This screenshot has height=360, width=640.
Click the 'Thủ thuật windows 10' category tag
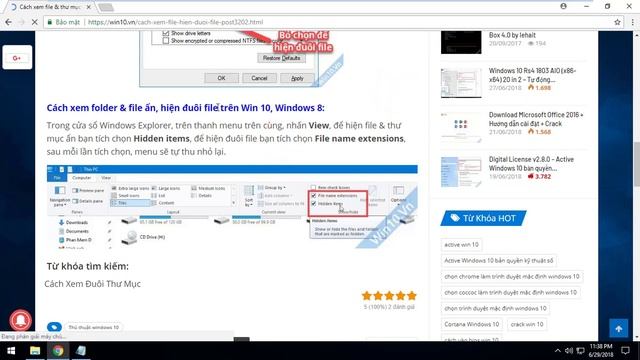(93, 327)
